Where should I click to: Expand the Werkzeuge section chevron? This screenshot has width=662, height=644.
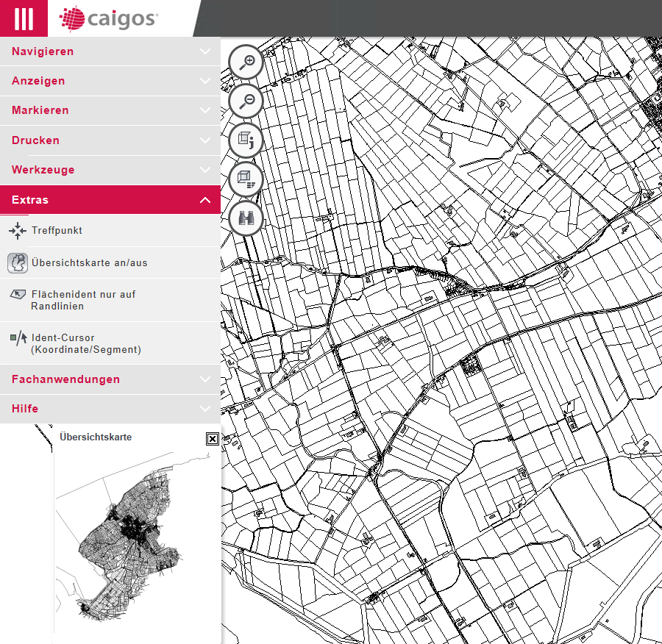[205, 170]
